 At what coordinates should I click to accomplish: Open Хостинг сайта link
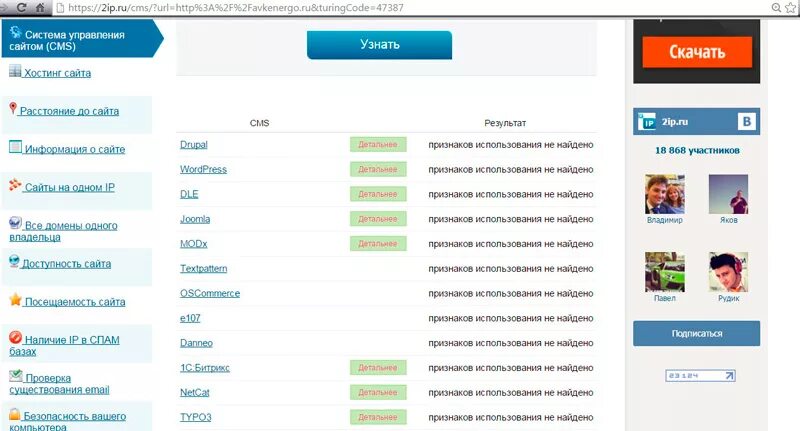pyautogui.click(x=58, y=73)
